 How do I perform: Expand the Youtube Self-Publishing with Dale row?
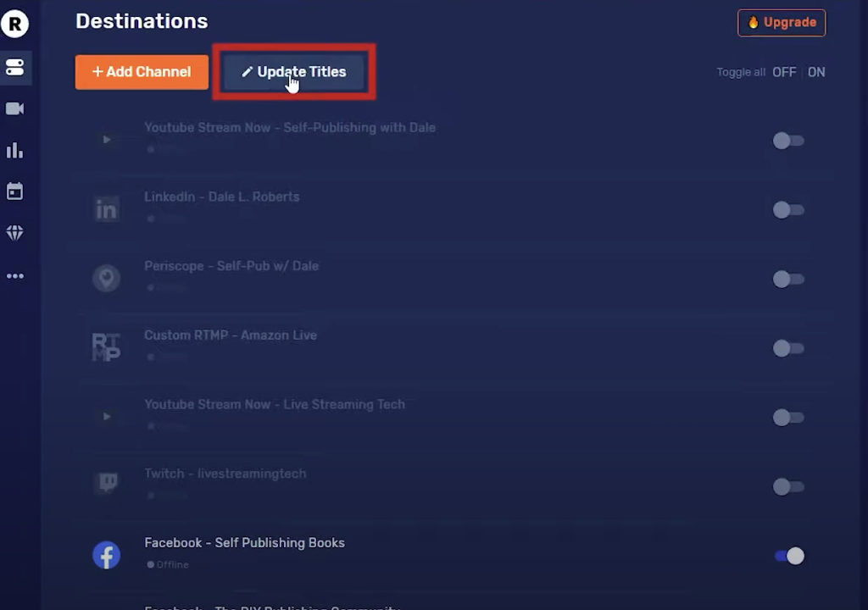[x=106, y=140]
